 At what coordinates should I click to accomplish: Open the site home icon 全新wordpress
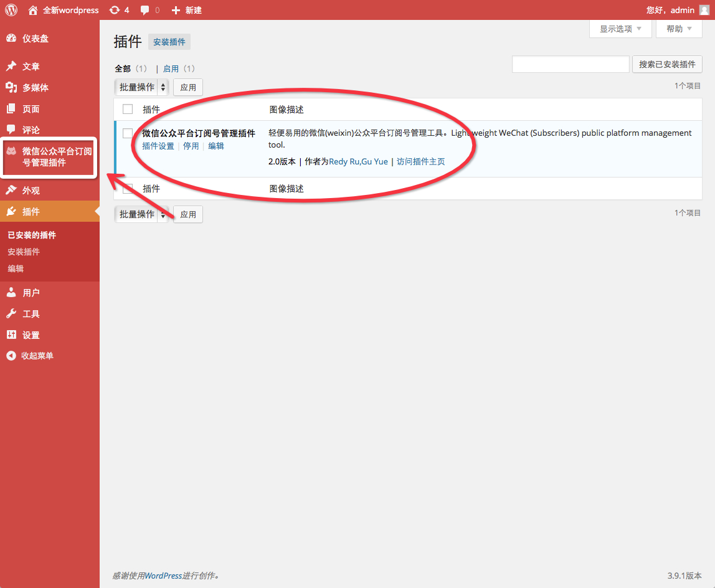click(33, 10)
